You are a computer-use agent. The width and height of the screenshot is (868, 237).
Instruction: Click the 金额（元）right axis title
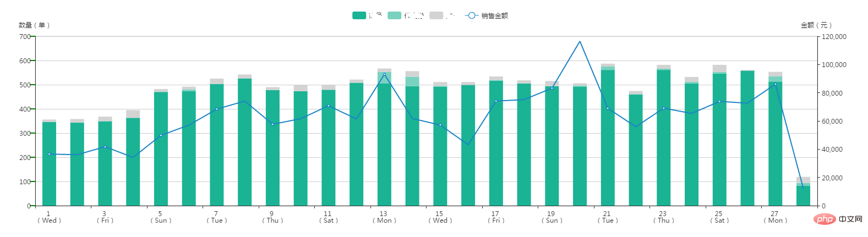pos(816,25)
